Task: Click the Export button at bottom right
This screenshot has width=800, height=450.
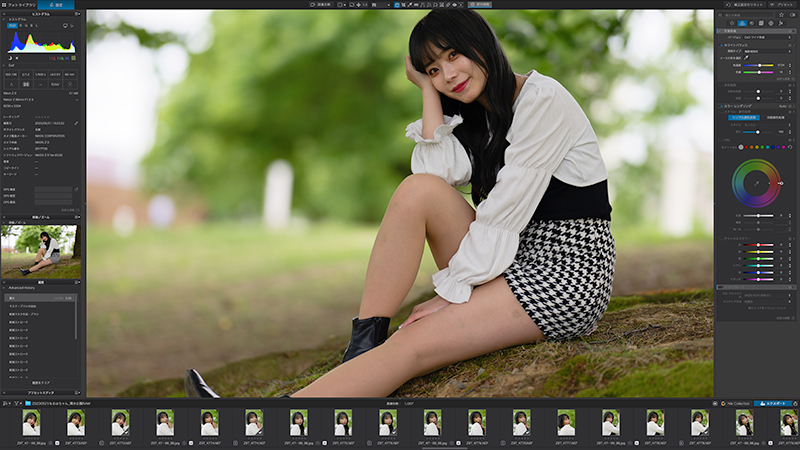Action: [x=773, y=403]
